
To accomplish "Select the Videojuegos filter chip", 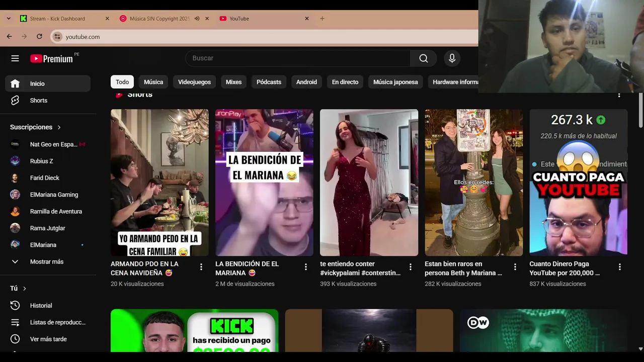I will pyautogui.click(x=194, y=82).
